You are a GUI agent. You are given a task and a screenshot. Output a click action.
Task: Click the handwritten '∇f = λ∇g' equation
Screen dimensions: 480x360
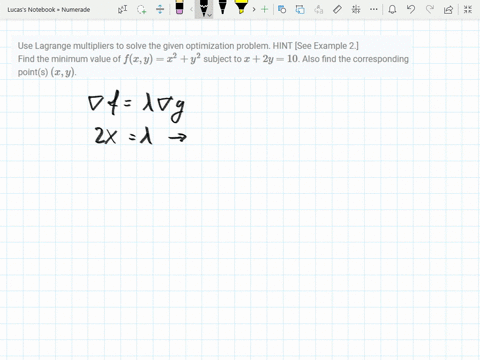click(136, 105)
